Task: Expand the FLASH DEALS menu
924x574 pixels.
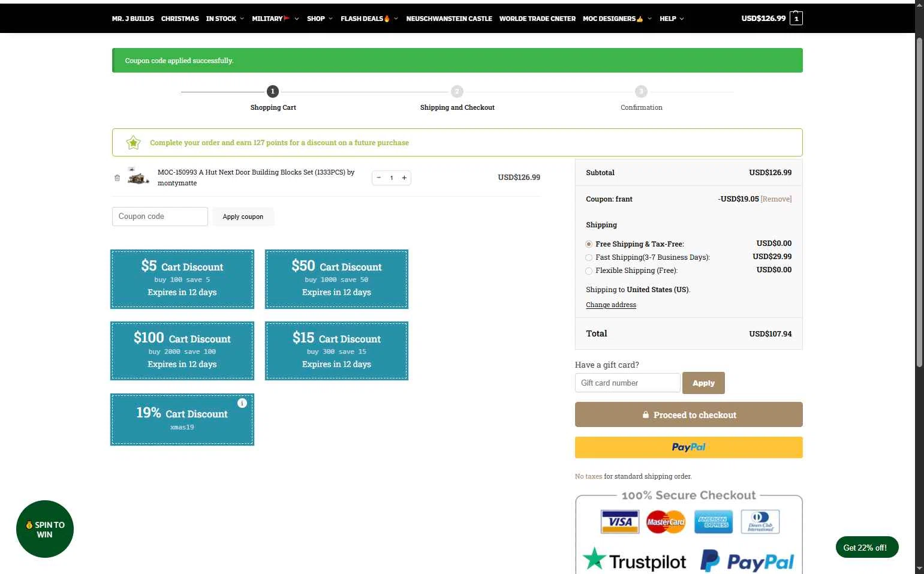Action: tap(369, 19)
